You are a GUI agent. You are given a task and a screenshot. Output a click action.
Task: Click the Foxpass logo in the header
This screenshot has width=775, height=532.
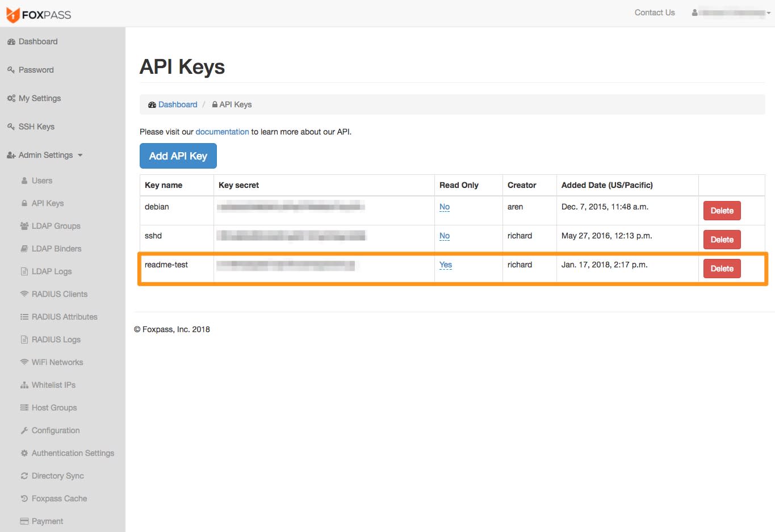tap(39, 14)
